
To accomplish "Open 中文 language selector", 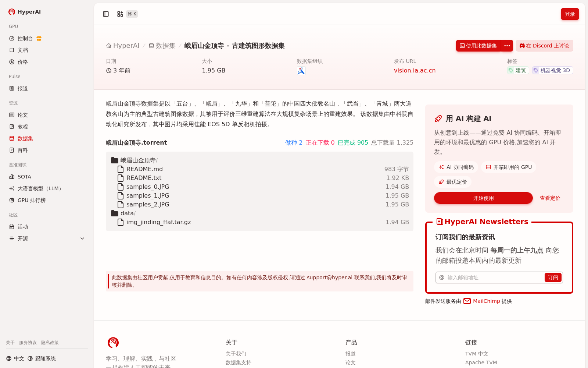I will click(x=15, y=358).
